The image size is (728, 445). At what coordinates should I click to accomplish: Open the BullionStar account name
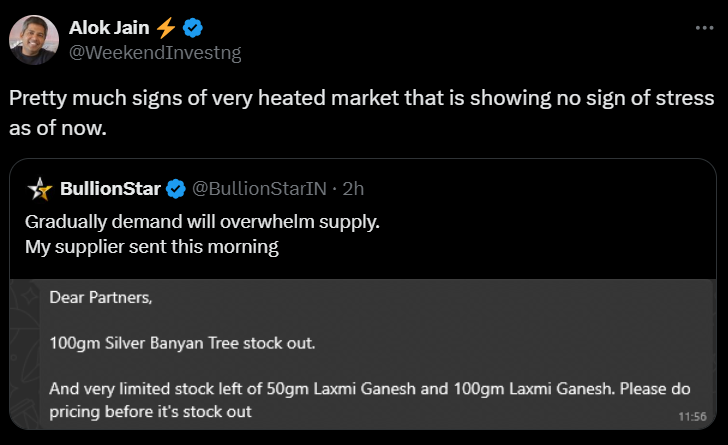tap(110, 188)
